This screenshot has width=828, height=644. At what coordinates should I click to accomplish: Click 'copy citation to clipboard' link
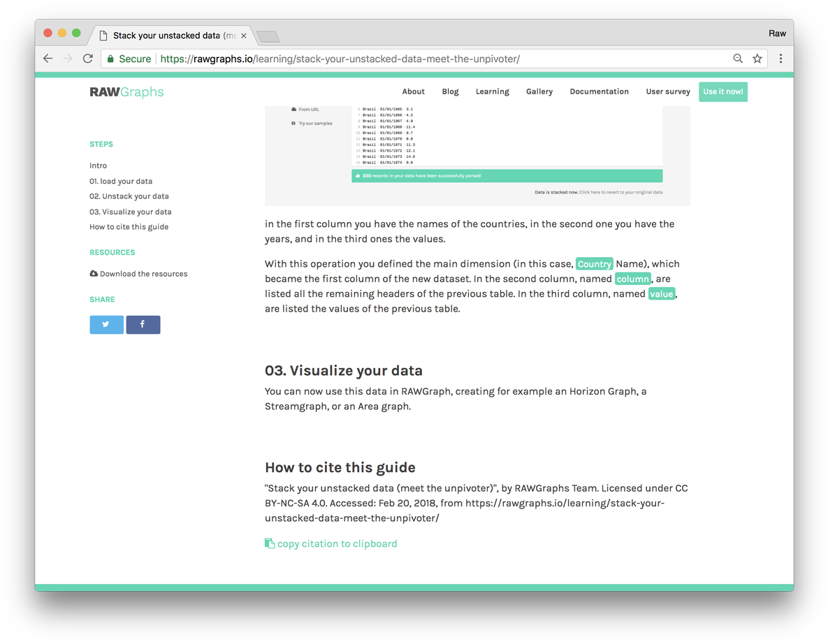tap(337, 544)
